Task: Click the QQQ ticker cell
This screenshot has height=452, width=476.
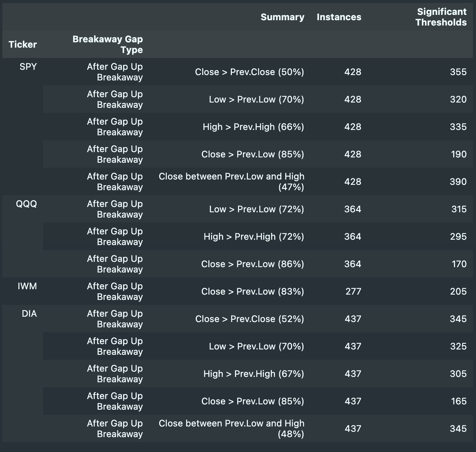Action: click(26, 204)
